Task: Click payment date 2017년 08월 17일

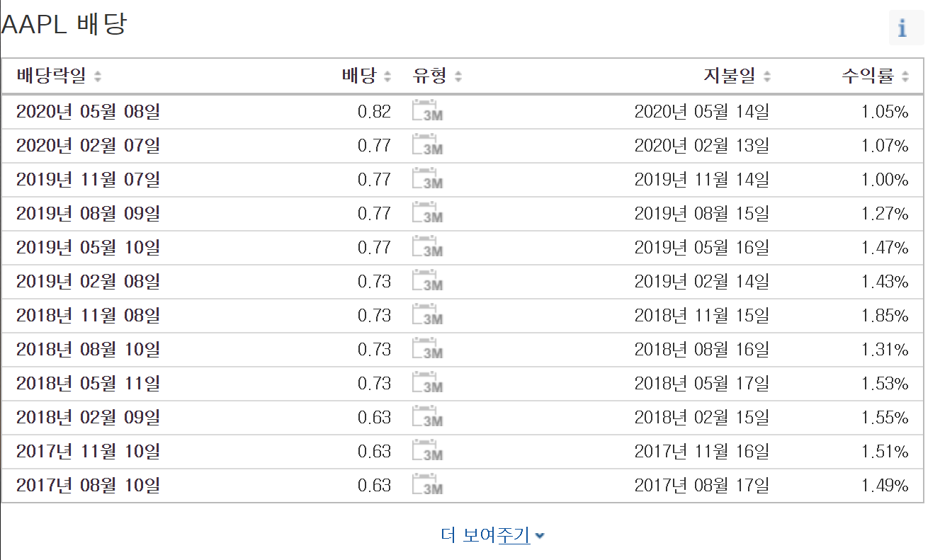Action: click(x=701, y=486)
